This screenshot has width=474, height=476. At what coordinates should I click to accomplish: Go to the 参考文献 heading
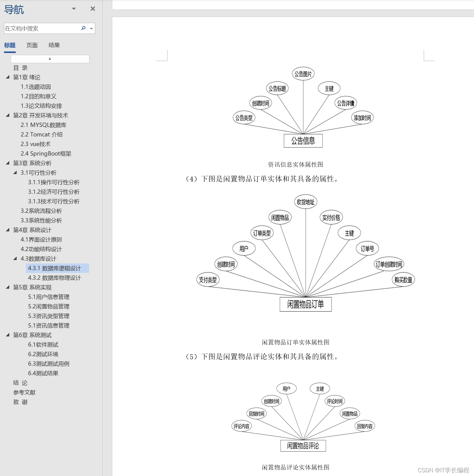(24, 393)
